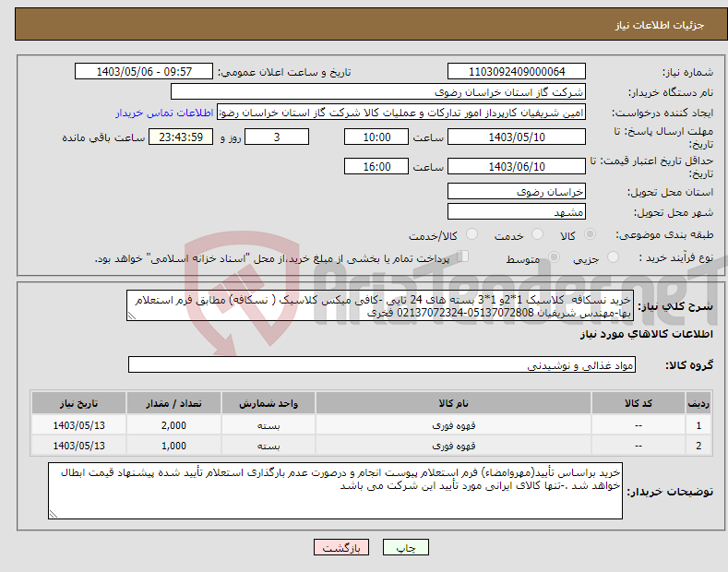
Task: Click the need number field 1103092409000064
Action: click(x=517, y=72)
